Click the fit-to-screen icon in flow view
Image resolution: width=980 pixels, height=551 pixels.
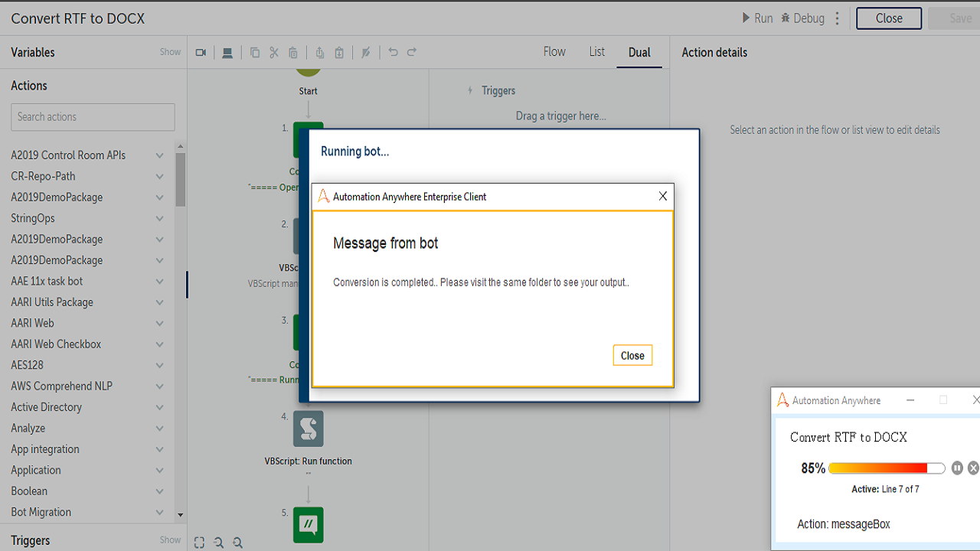point(199,543)
